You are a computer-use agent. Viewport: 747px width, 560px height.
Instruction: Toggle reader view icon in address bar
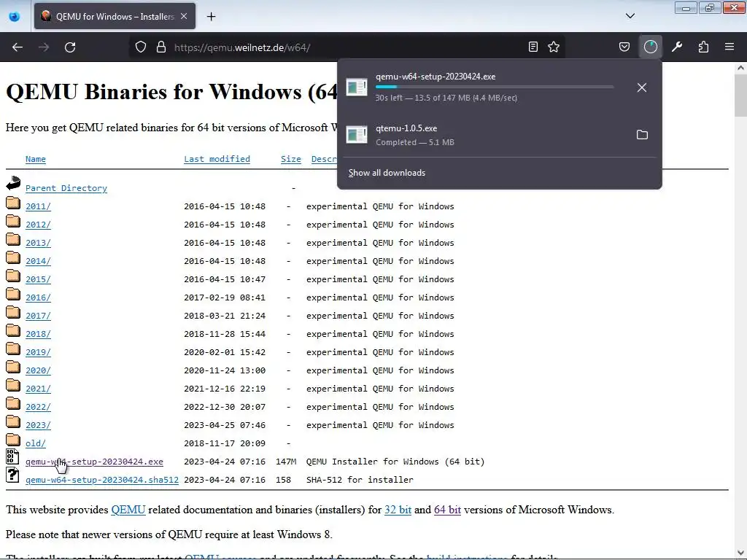pos(533,47)
